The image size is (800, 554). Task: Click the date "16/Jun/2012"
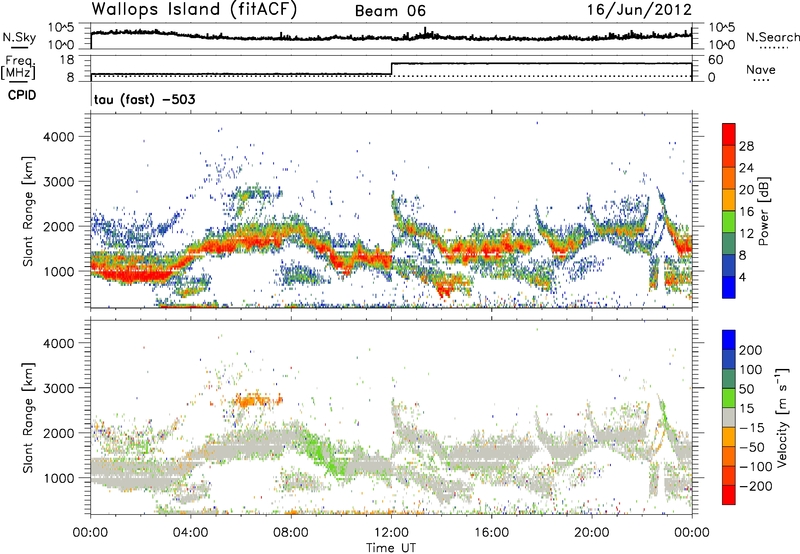click(639, 10)
